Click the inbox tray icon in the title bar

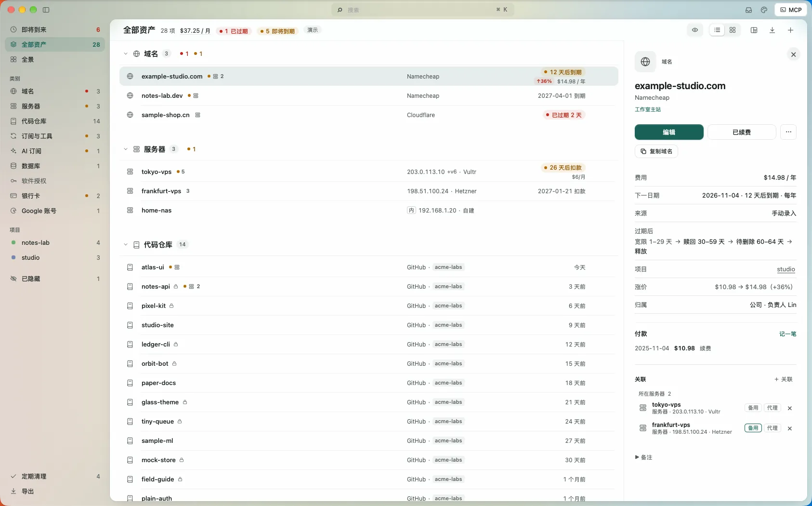(748, 10)
